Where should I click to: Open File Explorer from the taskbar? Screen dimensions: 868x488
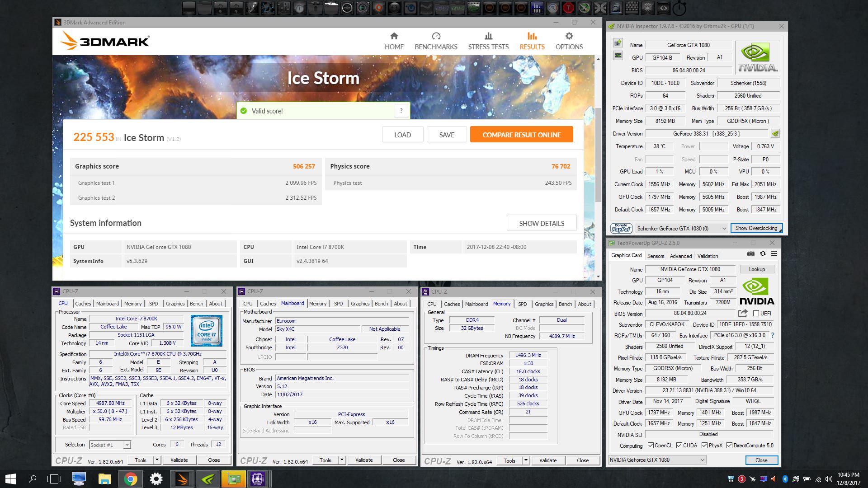(104, 479)
